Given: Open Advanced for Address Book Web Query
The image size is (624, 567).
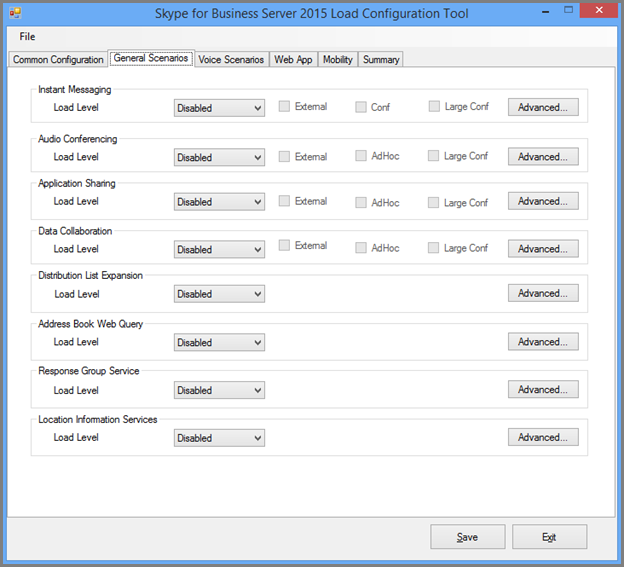Looking at the screenshot, I should [x=543, y=341].
